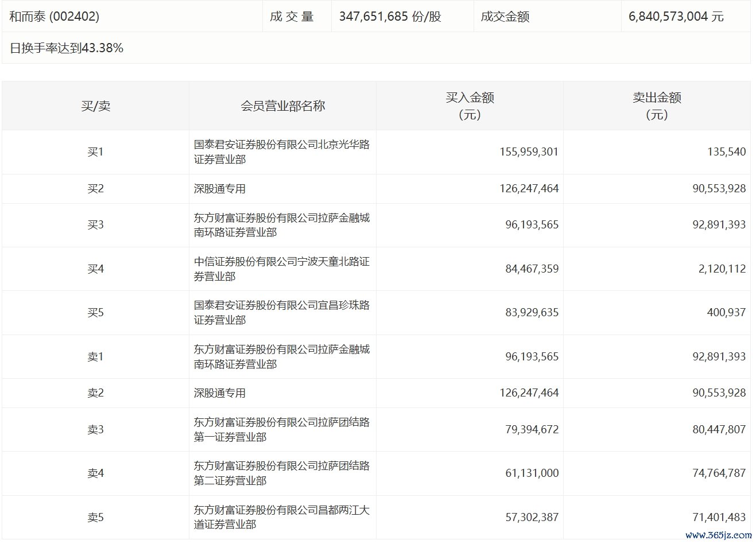Click the turnover amount 6,840,573,004 元
The height and width of the screenshot is (544, 756).
(676, 17)
